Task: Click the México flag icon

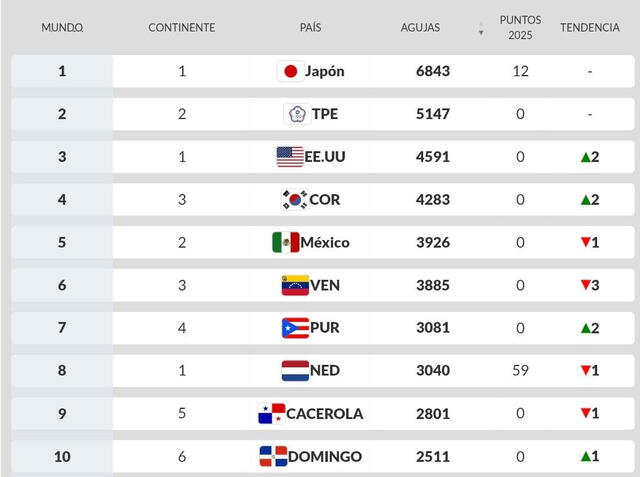Action: coord(285,242)
